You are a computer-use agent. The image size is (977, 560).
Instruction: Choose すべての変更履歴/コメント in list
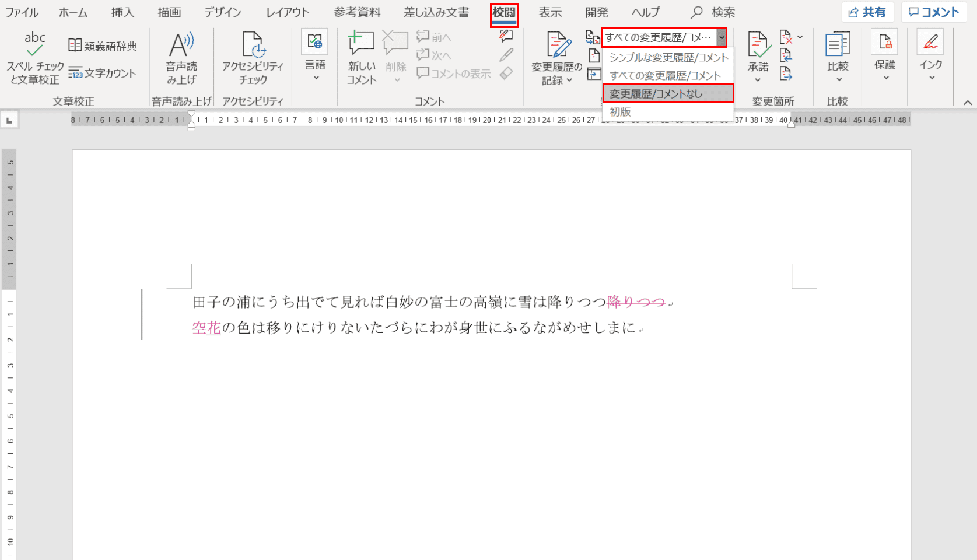coord(668,75)
